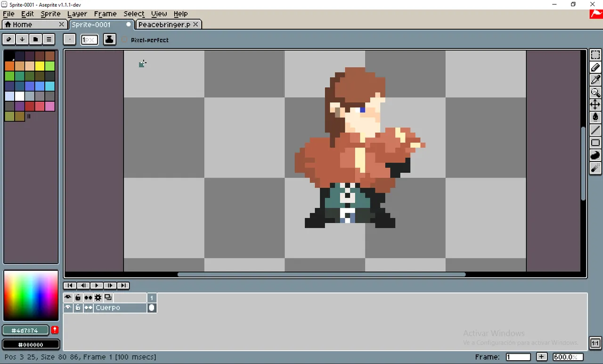Close the Home tab

61,24
